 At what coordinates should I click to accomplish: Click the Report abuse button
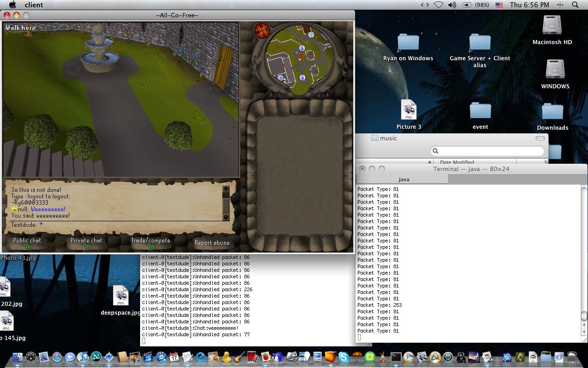pyautogui.click(x=212, y=243)
